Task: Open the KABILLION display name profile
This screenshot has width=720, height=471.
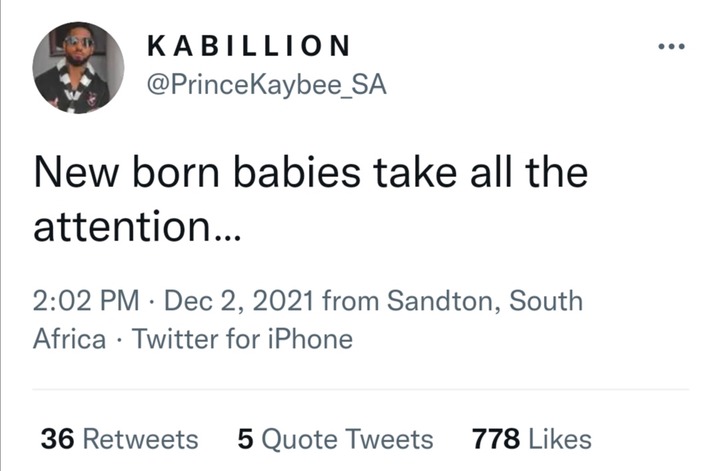Action: (249, 46)
